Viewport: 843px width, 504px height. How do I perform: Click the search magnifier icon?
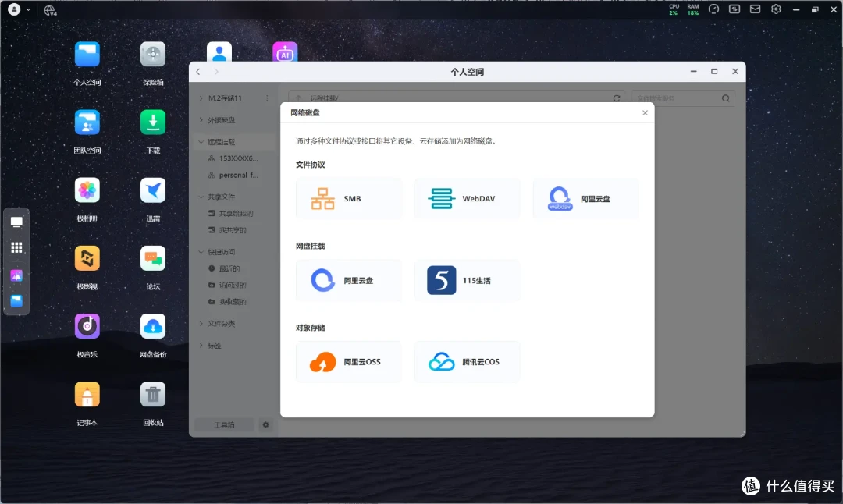726,98
